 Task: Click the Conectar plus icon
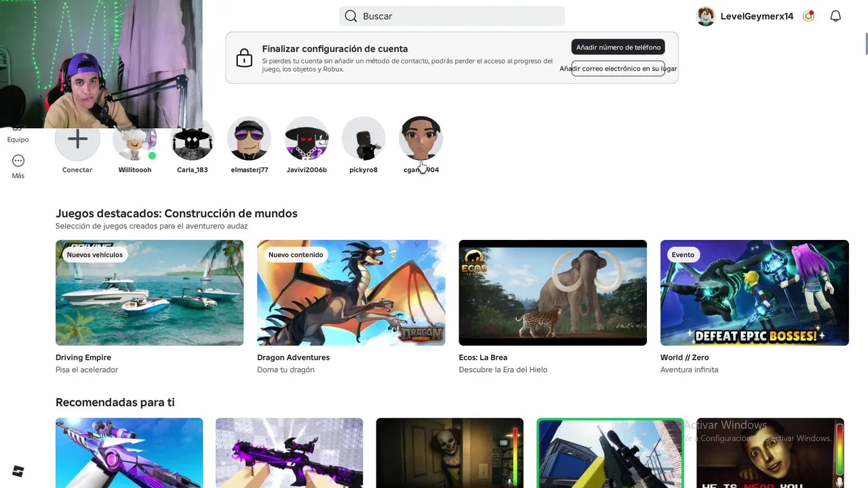pyautogui.click(x=77, y=140)
